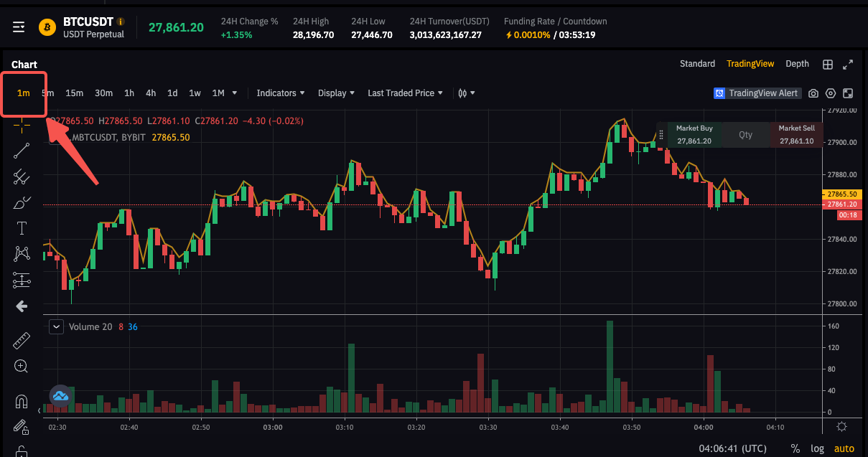
Task: Switch to the Depth chart tab
Action: 797,64
